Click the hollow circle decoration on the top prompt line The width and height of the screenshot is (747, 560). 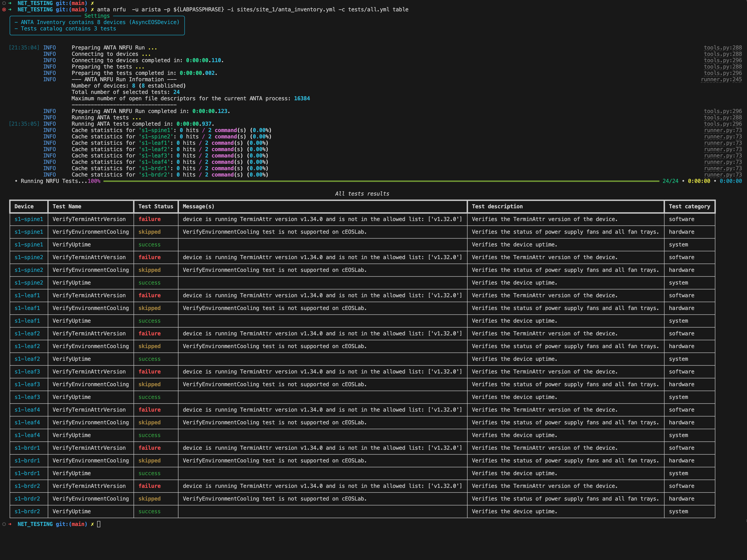click(x=4, y=3)
